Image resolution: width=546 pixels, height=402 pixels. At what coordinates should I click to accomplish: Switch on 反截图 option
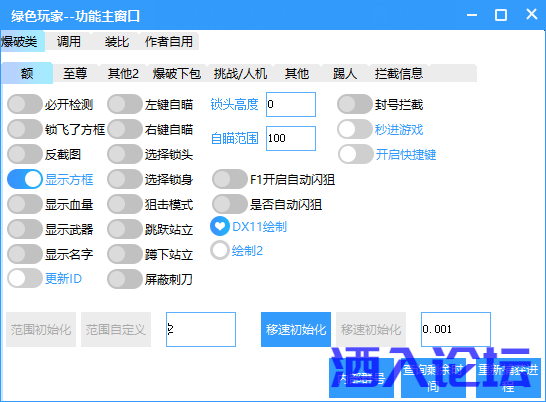(x=25, y=154)
